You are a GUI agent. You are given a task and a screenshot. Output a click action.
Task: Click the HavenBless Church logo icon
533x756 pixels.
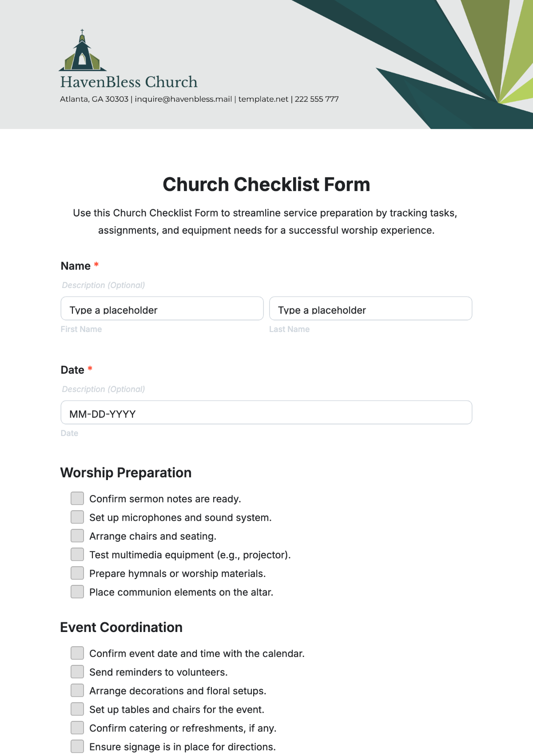pyautogui.click(x=82, y=51)
